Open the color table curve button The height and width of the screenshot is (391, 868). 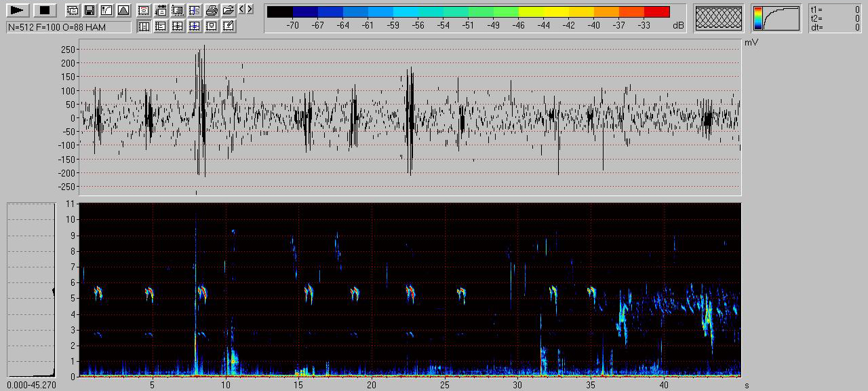776,18
